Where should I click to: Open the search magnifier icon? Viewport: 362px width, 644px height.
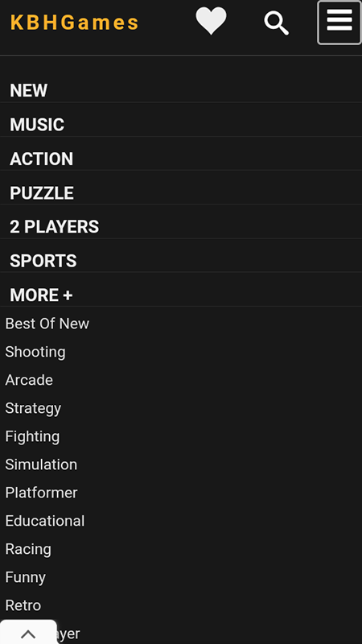click(x=276, y=23)
